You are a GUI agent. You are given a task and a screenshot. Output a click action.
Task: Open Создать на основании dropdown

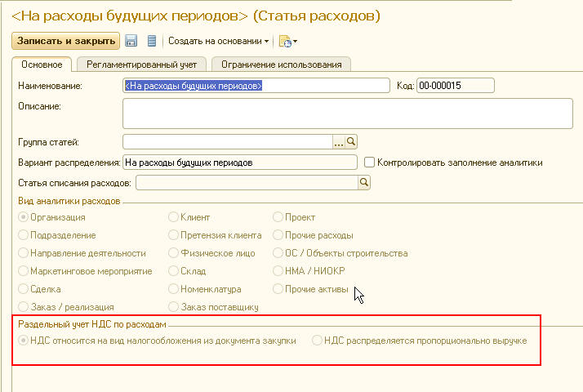[219, 41]
